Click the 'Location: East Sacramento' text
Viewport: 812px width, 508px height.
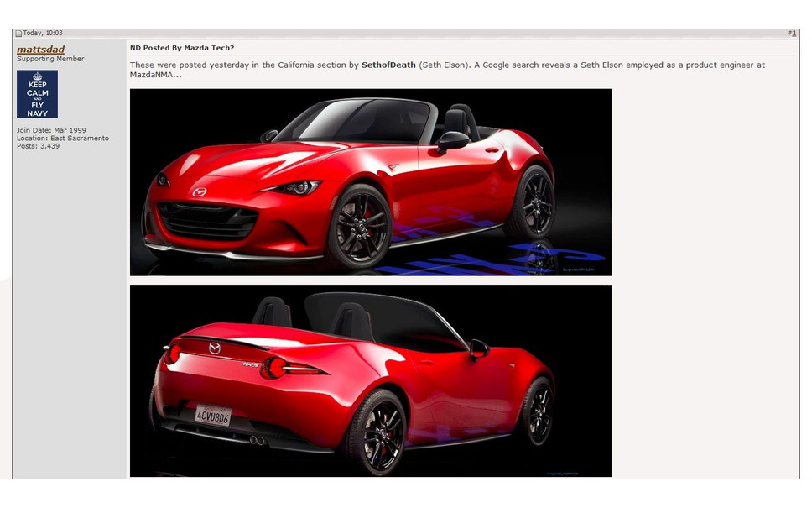63,139
